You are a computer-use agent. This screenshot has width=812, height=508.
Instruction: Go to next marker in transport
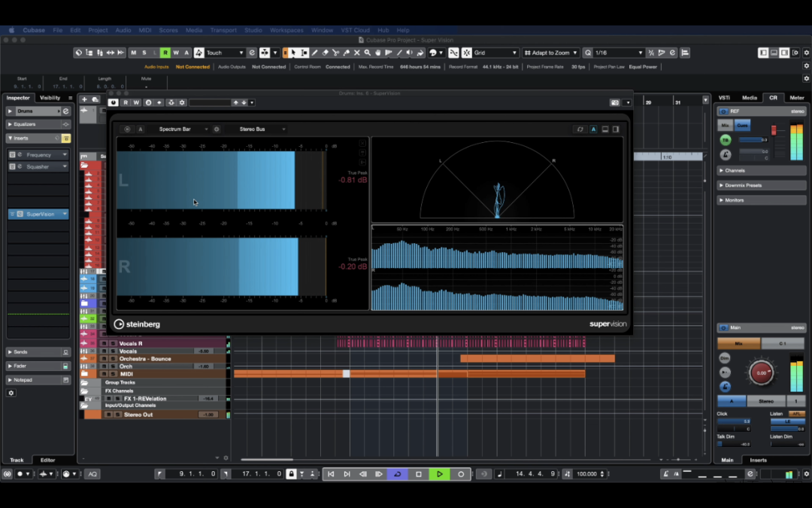(347, 474)
